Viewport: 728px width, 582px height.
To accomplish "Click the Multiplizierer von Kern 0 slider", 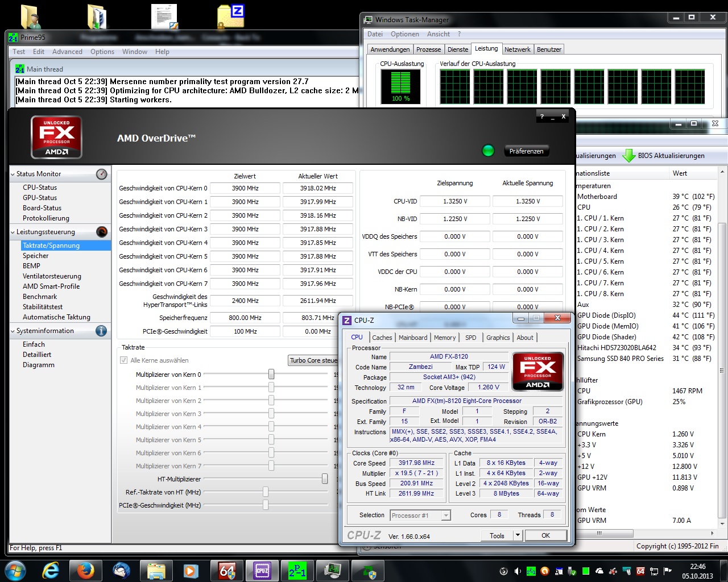I will coord(271,374).
